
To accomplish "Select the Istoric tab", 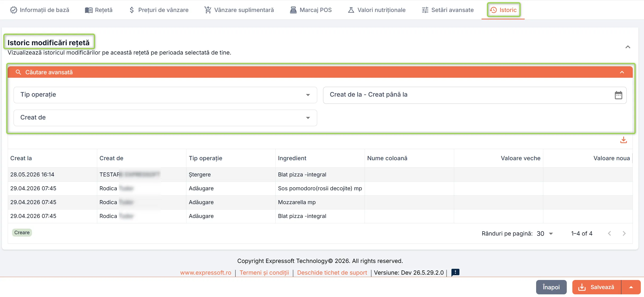I will [503, 10].
